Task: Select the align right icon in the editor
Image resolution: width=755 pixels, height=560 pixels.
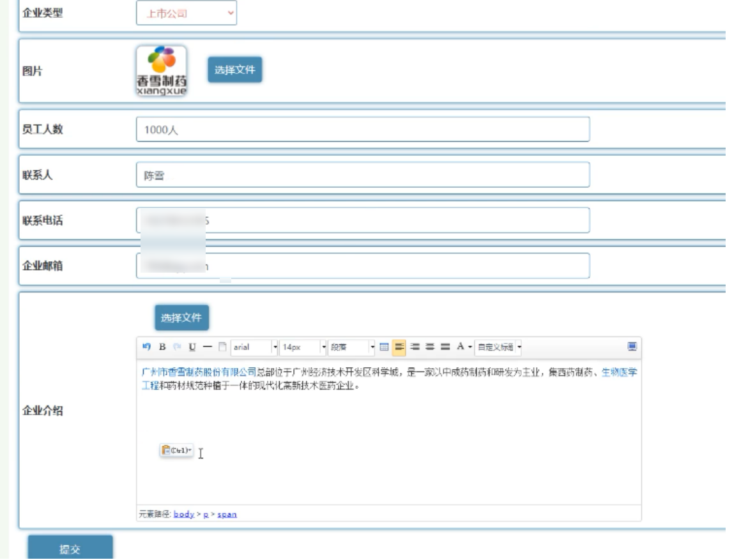Action: tap(415, 347)
